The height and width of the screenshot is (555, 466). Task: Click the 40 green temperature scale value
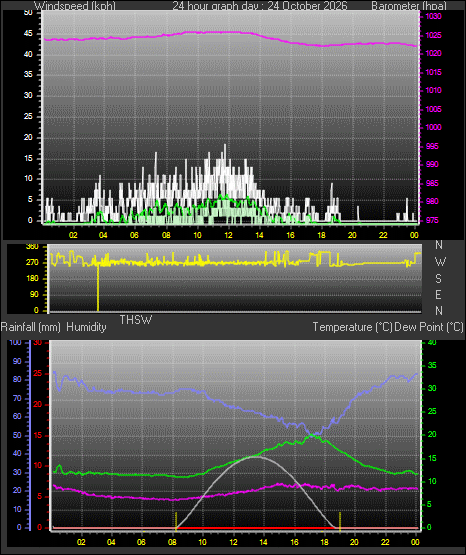point(432,342)
